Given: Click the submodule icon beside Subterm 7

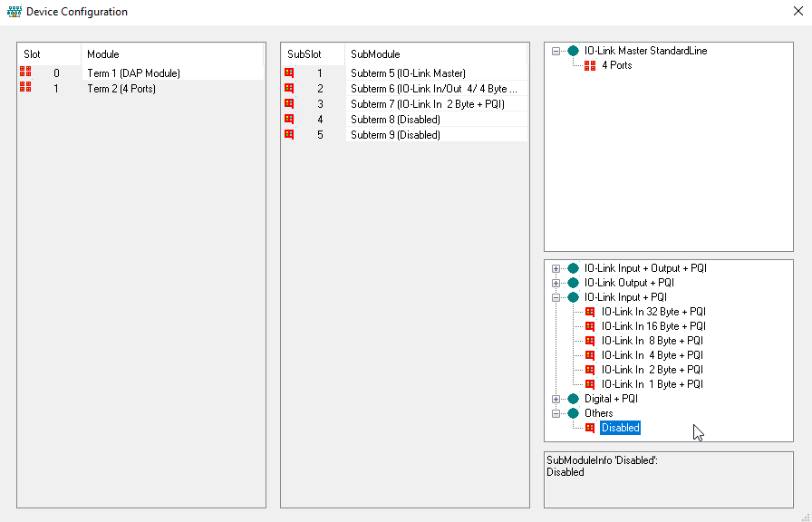Looking at the screenshot, I should coord(288,103).
